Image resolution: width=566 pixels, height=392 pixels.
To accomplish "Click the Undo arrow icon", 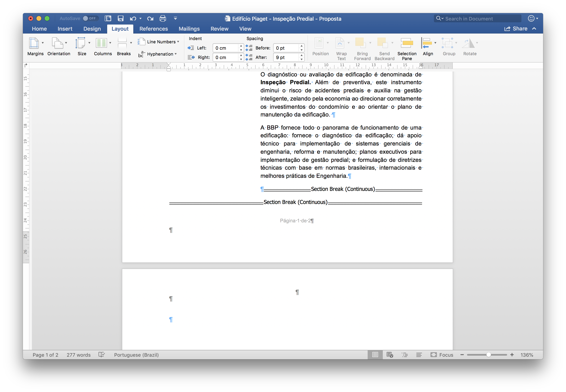I will 133,18.
